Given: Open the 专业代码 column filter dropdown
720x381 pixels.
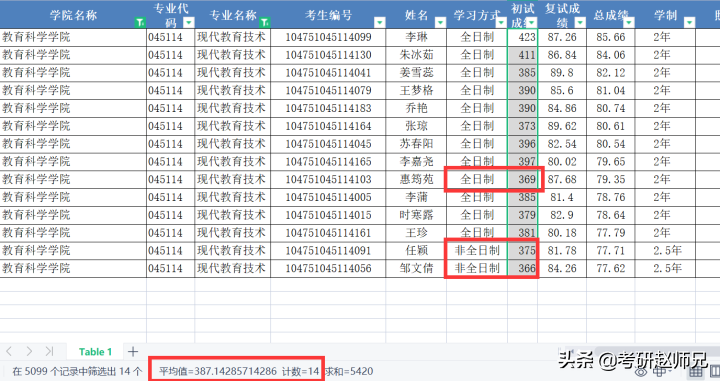Looking at the screenshot, I should [189, 22].
